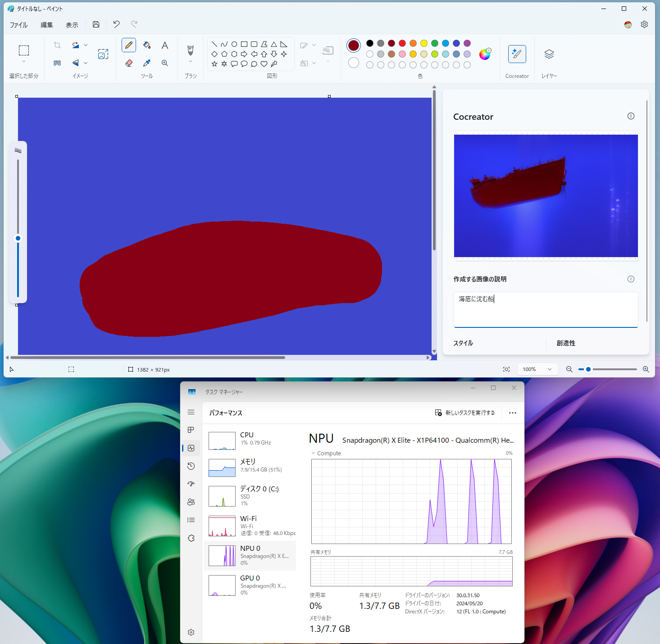Select the Fill bucket tool
Viewport: 660px width, 644px height.
(147, 45)
